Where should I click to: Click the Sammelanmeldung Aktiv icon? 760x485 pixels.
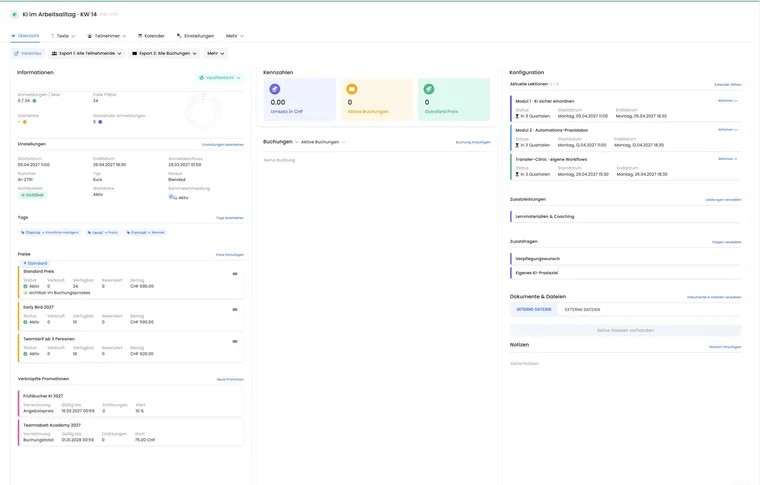tap(173, 197)
